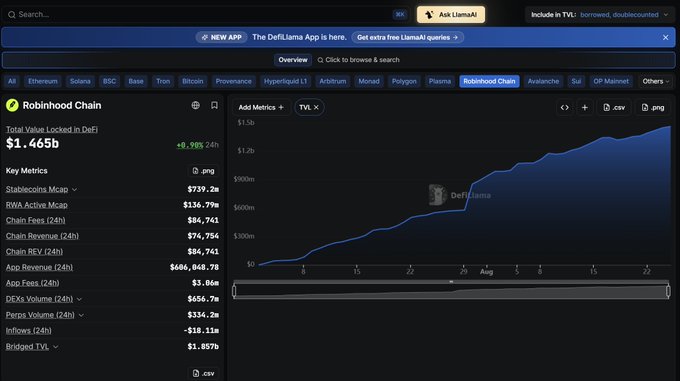Screen dimensions: 680x381
Task: Open Add Metrics menu
Action: [261, 107]
